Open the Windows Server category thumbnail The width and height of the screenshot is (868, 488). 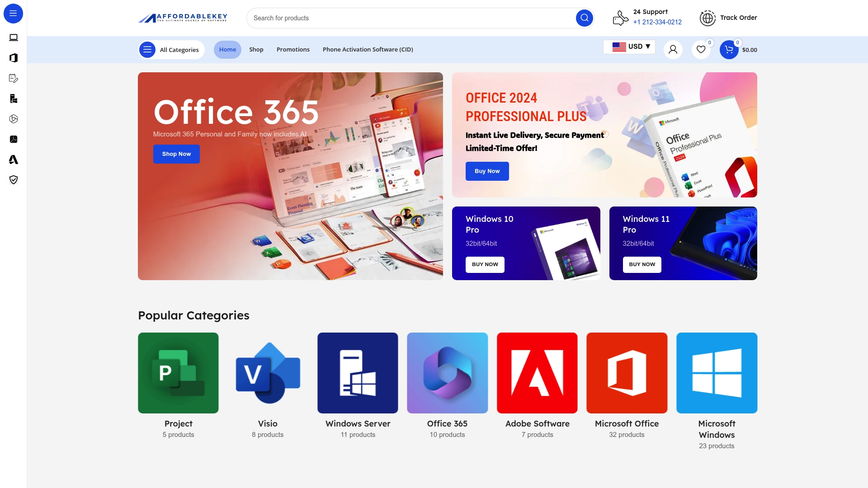click(x=358, y=373)
